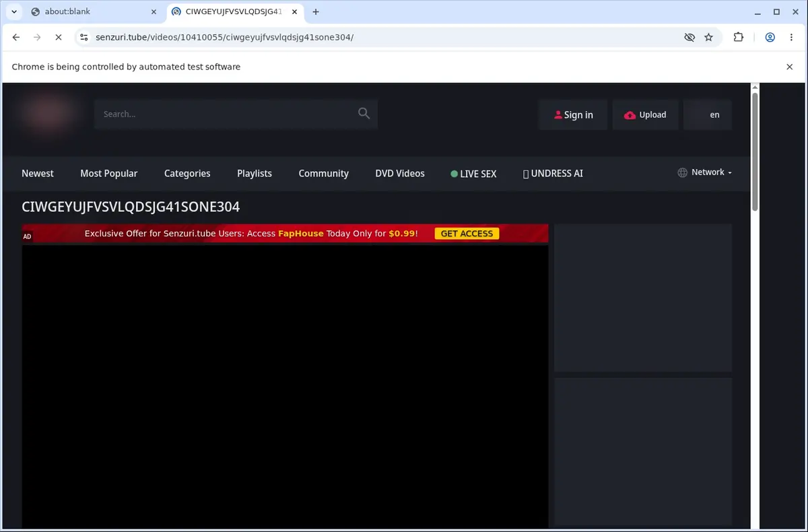
Task: Open a new tab with plus button
Action: click(316, 11)
